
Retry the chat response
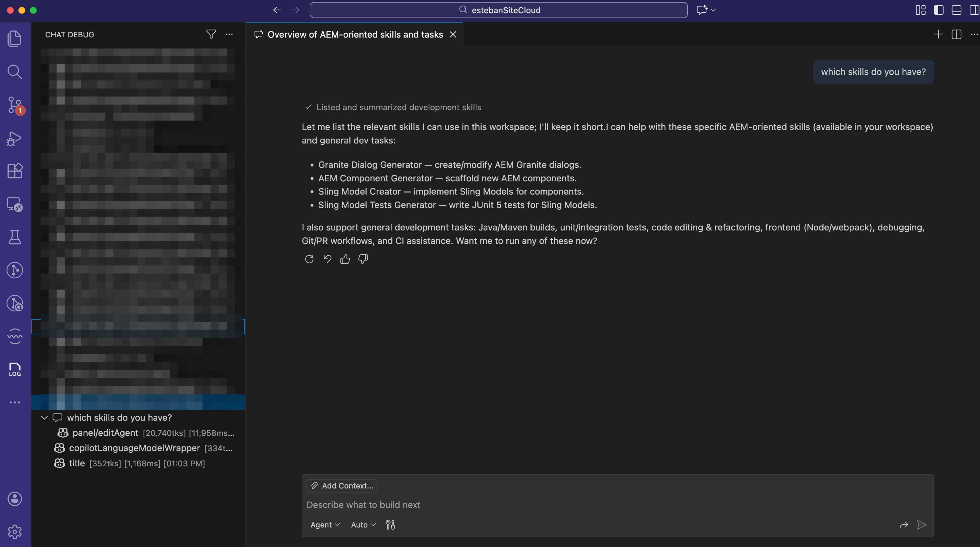click(309, 259)
